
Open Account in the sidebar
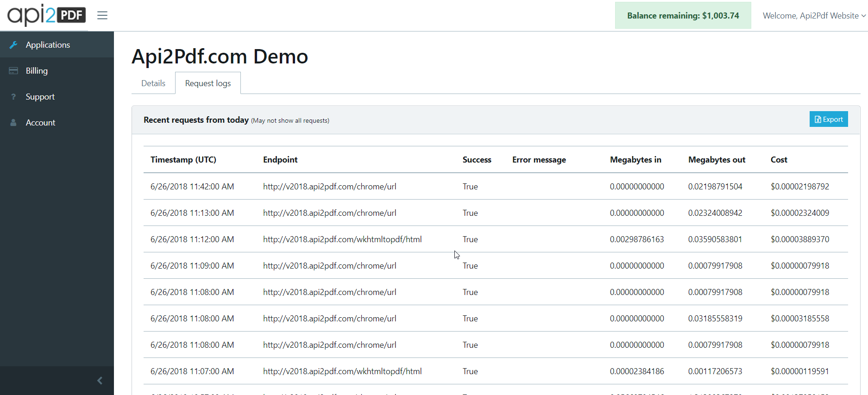coord(57,122)
